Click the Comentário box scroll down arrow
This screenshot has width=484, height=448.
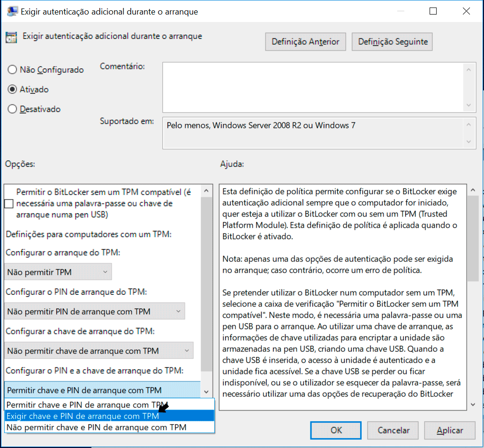point(469,105)
